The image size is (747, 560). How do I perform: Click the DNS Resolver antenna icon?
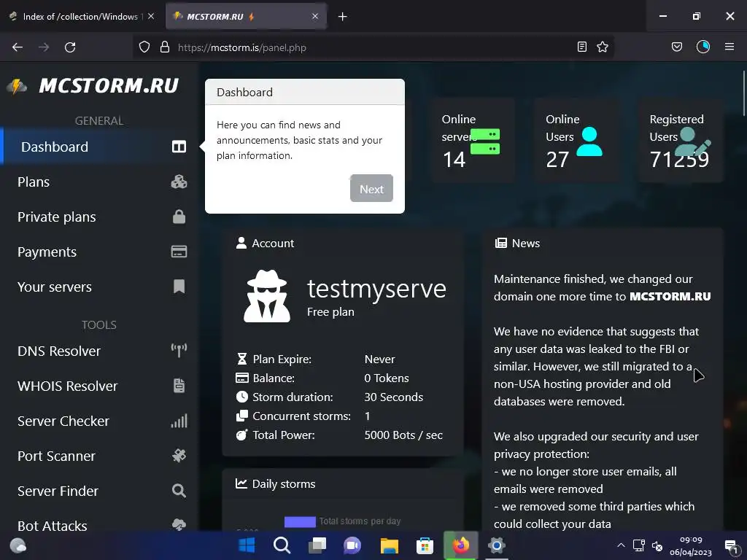179,351
